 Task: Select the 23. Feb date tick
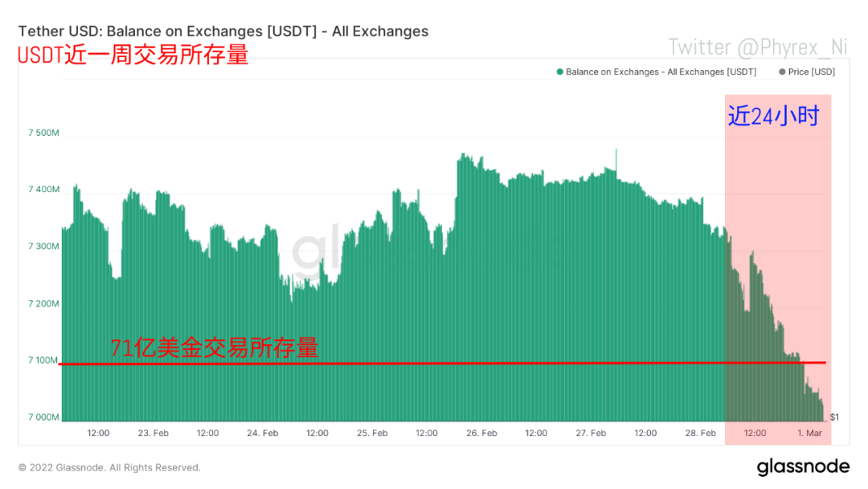pyautogui.click(x=154, y=433)
